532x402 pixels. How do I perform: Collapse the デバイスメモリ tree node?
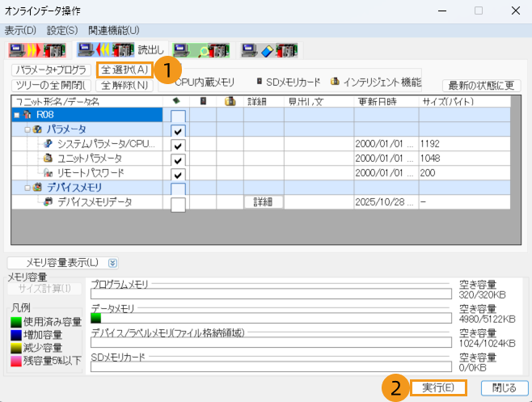click(x=26, y=188)
